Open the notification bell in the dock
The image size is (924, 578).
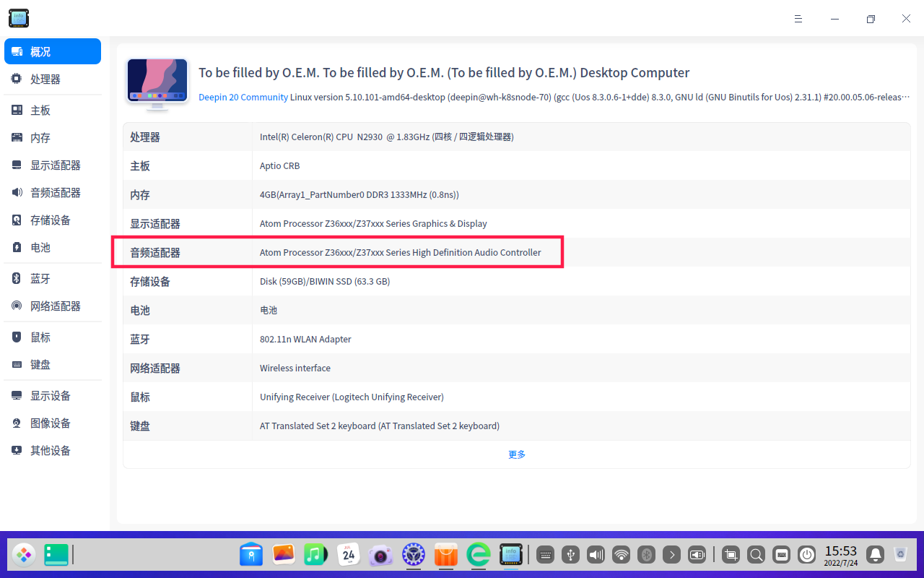[x=876, y=555]
